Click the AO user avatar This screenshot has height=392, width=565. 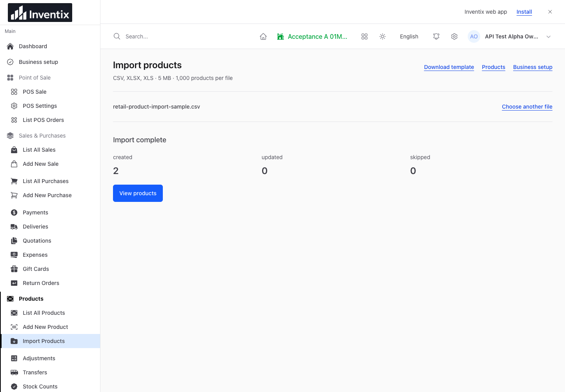click(474, 36)
